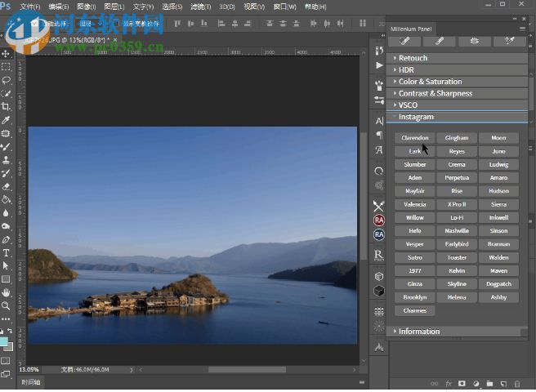The width and height of the screenshot is (536, 392).
Task: Apply the Brooklyn filter
Action: 414,297
